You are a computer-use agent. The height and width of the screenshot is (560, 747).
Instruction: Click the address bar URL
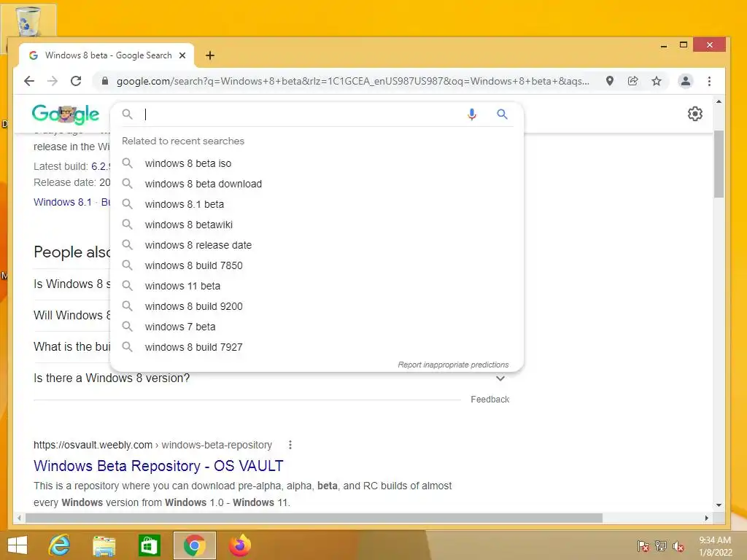tap(352, 81)
